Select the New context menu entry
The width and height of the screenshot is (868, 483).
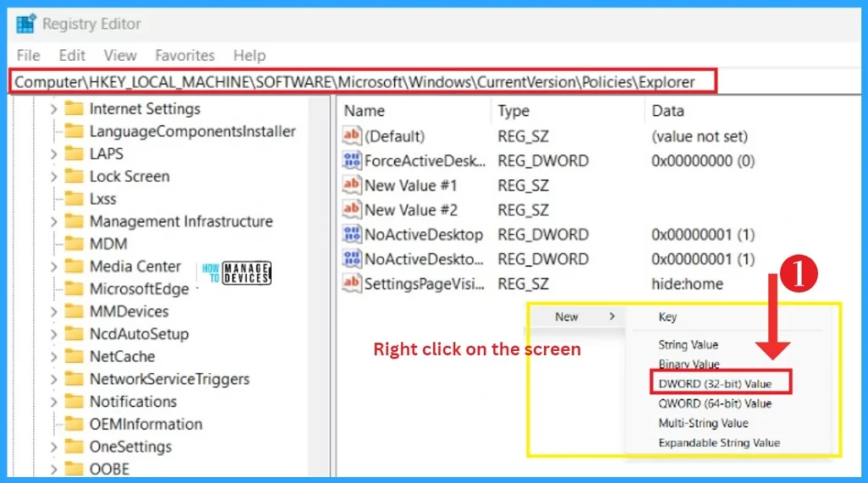[x=576, y=316]
